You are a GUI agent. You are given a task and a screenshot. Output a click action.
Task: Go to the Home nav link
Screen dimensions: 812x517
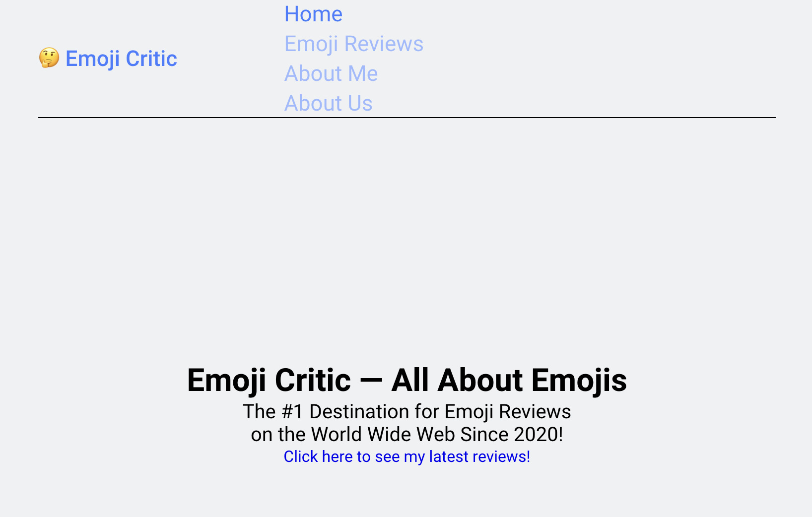tap(313, 14)
